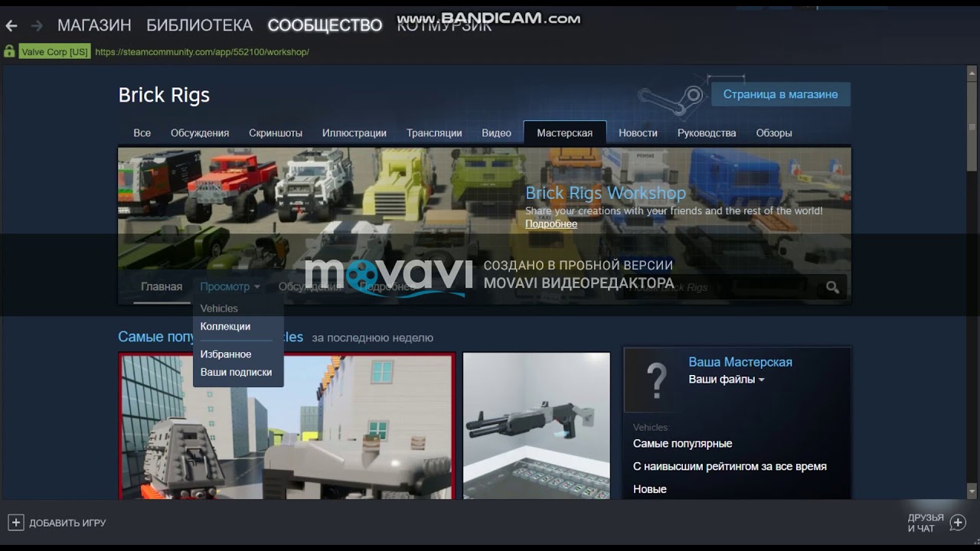Click the Страница в магазине button

click(x=781, y=94)
